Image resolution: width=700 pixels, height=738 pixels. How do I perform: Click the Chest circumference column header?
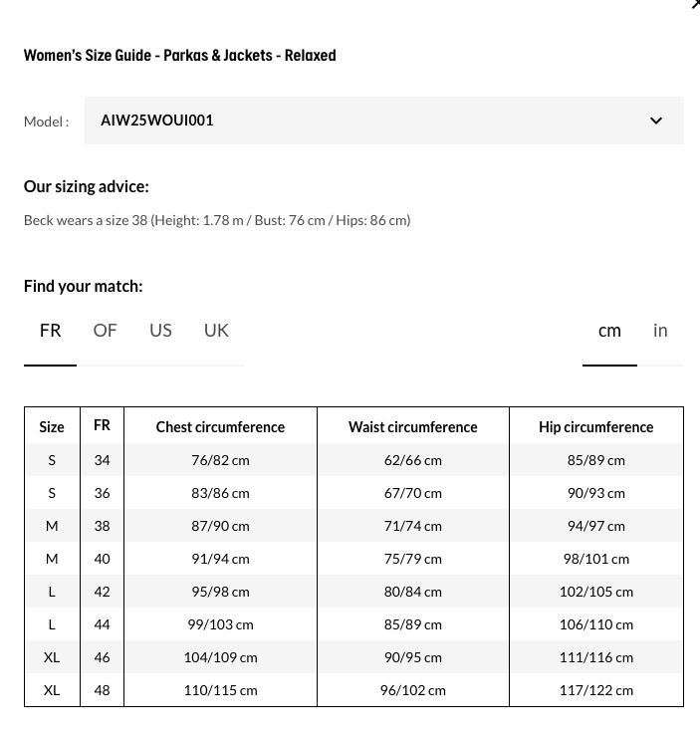point(220,427)
